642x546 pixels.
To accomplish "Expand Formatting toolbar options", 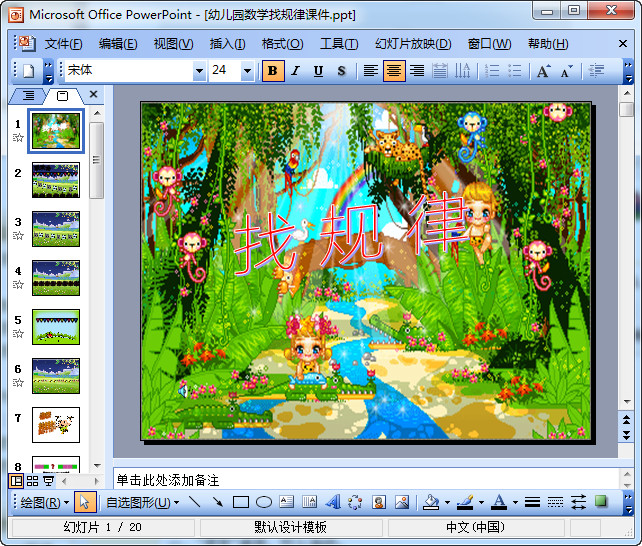I will [x=628, y=71].
